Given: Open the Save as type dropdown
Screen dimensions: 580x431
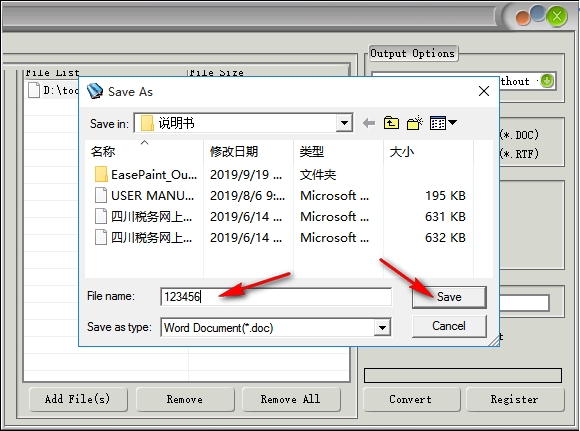Looking at the screenshot, I should click(x=382, y=327).
